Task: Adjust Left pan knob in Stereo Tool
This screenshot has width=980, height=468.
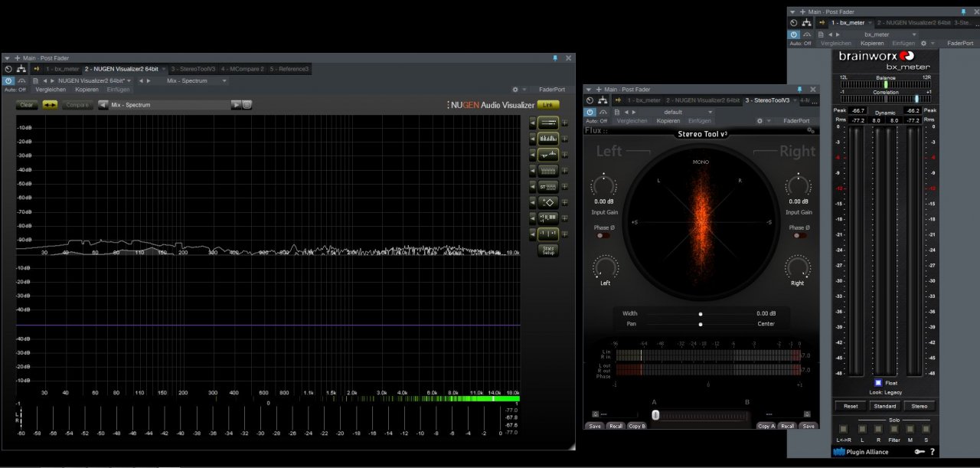Action: point(604,267)
